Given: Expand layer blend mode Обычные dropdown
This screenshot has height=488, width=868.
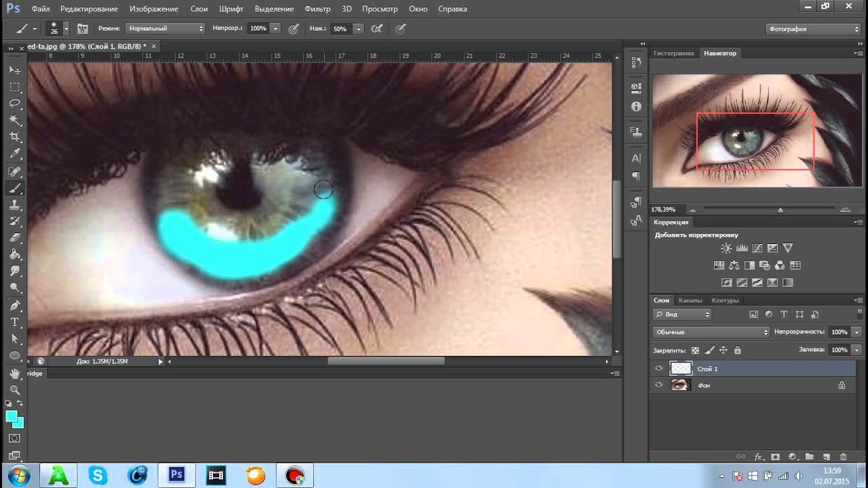Looking at the screenshot, I should (711, 332).
